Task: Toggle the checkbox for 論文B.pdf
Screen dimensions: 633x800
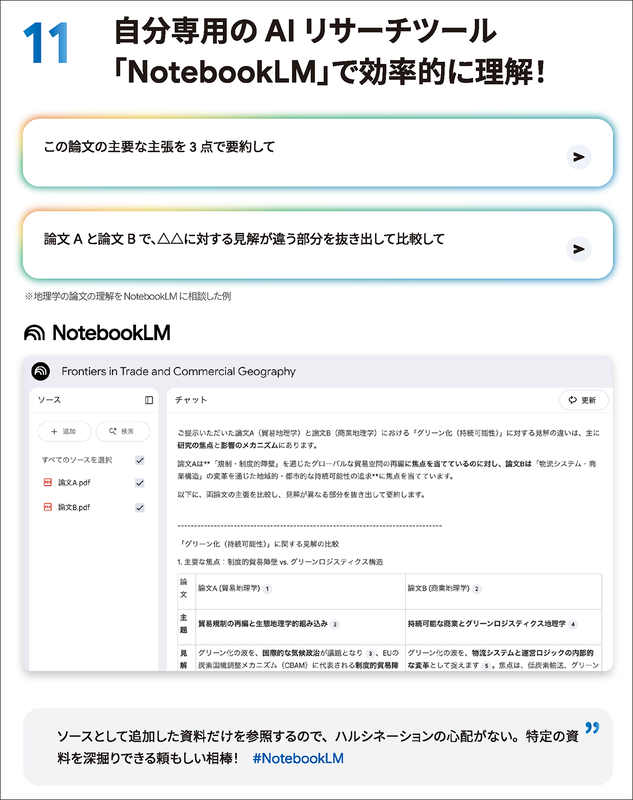Action: (140, 507)
